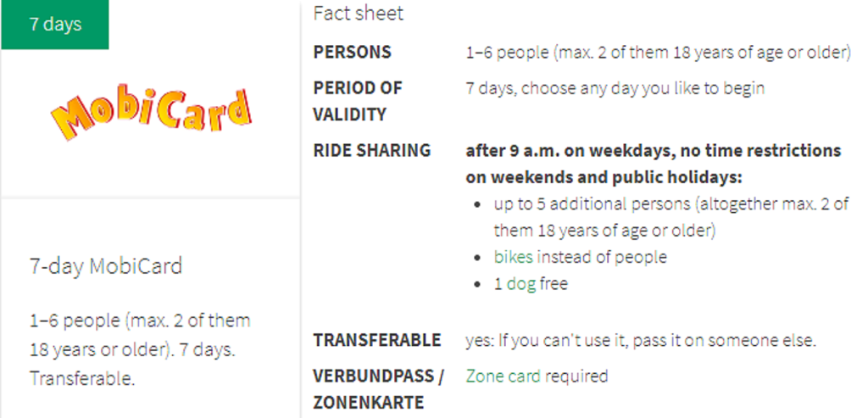Open the "Zone card" link
Viewport: 868px width, 418px height.
tap(503, 376)
